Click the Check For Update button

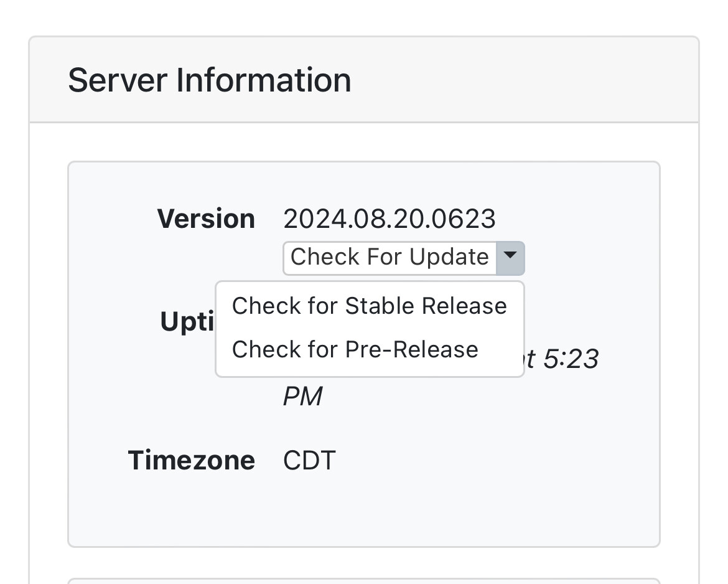(x=390, y=257)
